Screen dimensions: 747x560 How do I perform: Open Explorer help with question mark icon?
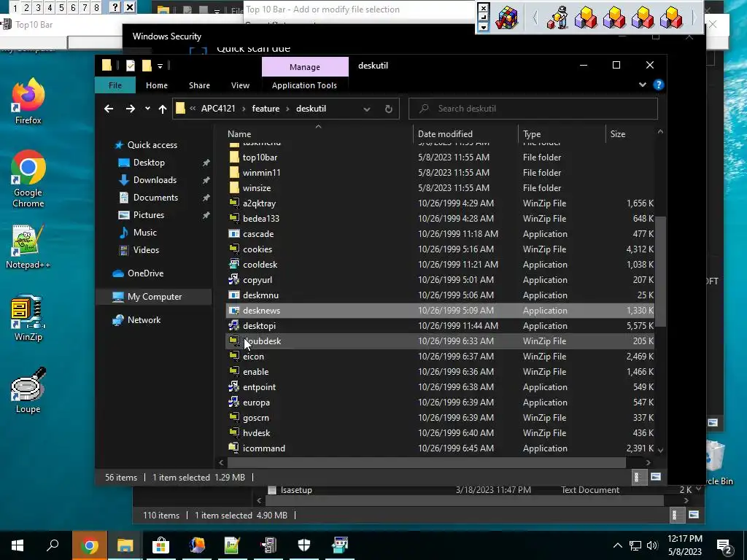pos(659,85)
